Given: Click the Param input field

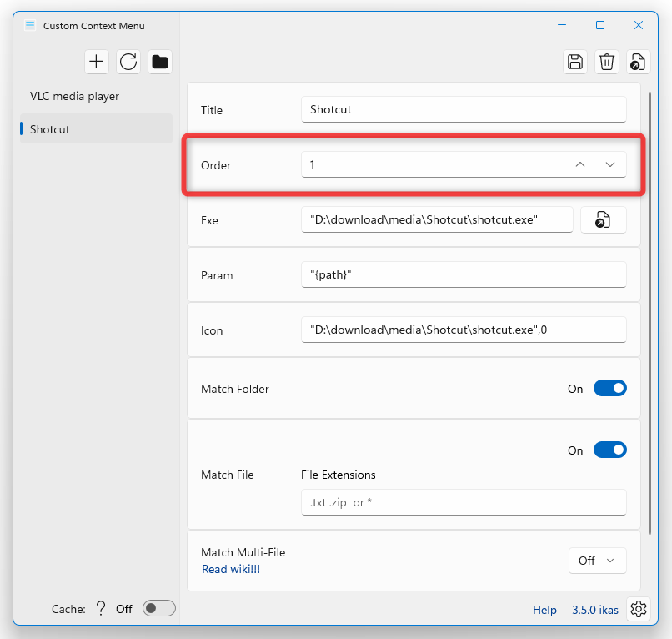Looking at the screenshot, I should [x=464, y=274].
